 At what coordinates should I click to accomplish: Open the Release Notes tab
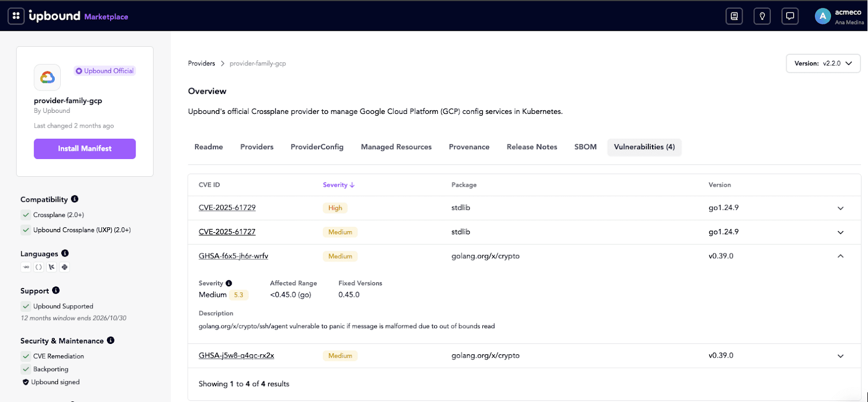[532, 147]
